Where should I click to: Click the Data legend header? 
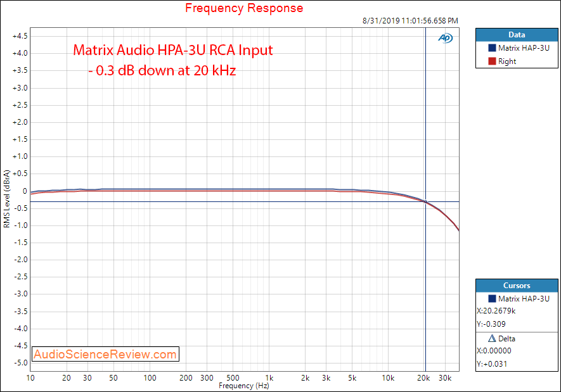coord(517,35)
